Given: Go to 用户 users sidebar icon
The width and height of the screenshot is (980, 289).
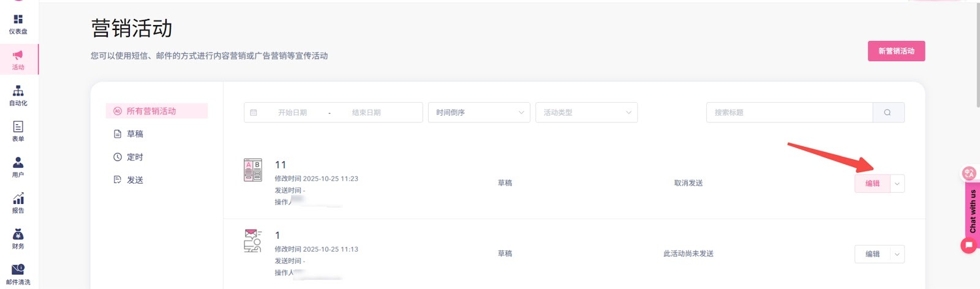Looking at the screenshot, I should [x=18, y=167].
